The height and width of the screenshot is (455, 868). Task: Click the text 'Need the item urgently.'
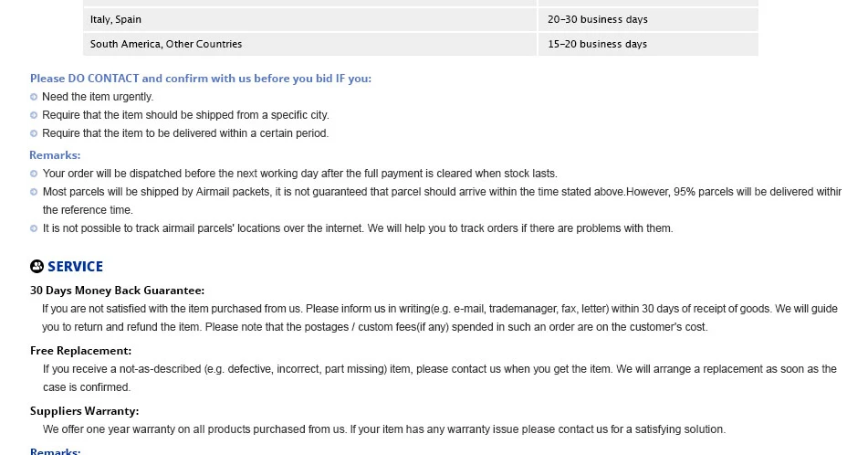coord(98,97)
